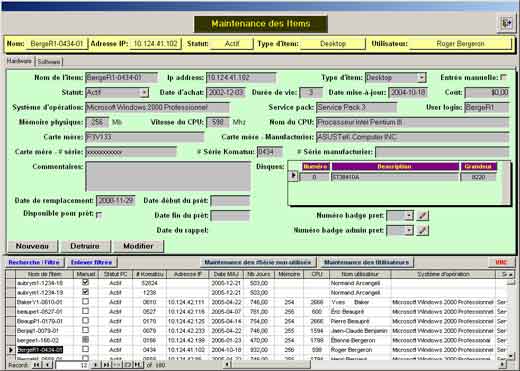This screenshot has width=520, height=371.
Task: Click the Carte mère Manufacturier field
Action: pos(412,137)
